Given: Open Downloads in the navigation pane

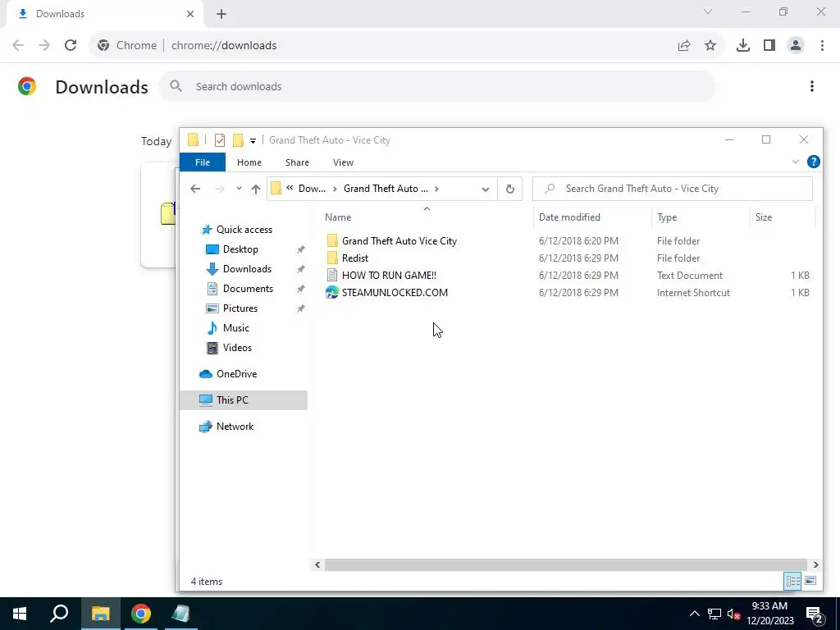Looking at the screenshot, I should 247,269.
